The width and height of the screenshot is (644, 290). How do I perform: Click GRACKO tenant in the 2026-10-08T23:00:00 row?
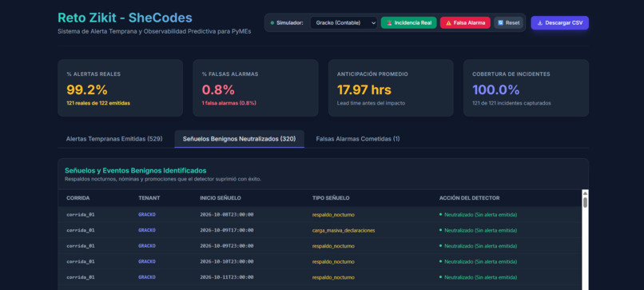[147, 214]
